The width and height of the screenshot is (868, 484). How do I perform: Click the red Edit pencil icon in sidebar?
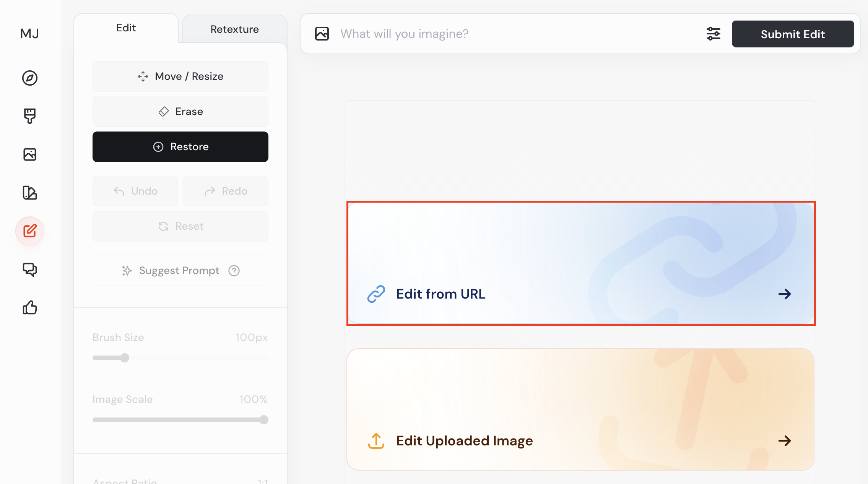tap(30, 231)
